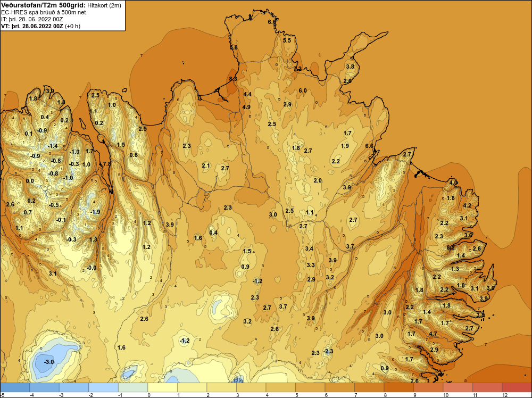
Task: Pick the legend color segment between -1 and 0
Action: (x=133, y=387)
